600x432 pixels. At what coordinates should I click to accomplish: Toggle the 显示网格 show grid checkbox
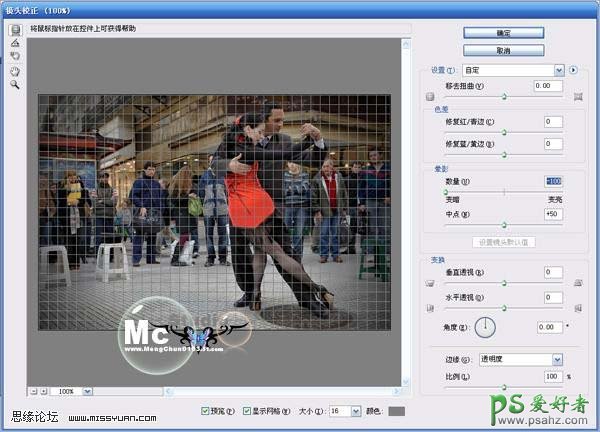(x=246, y=411)
